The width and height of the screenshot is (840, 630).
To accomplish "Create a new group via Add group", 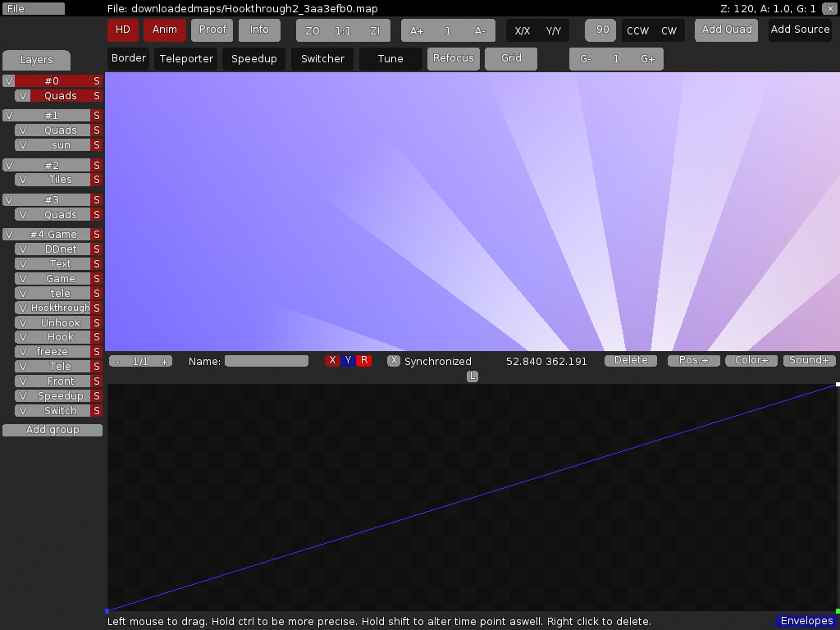I will [52, 429].
